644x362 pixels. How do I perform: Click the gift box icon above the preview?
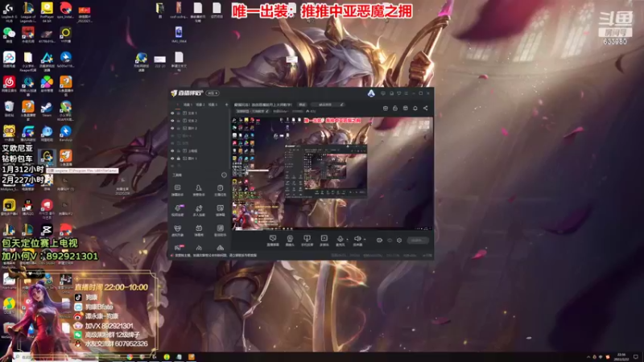coord(406,108)
